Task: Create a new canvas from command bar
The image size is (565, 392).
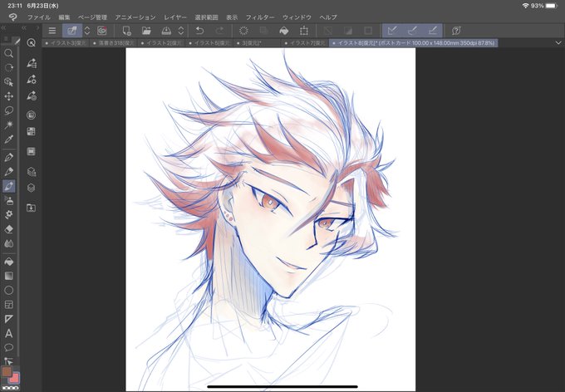Action: coord(126,31)
